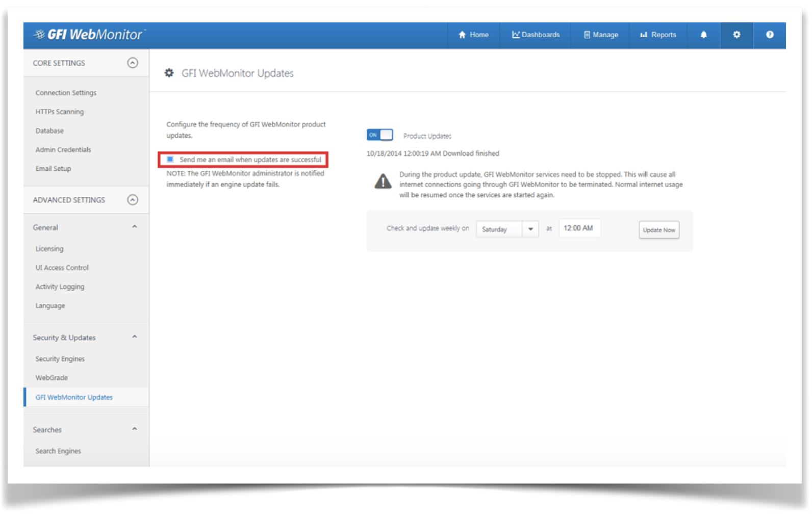Open Security Engines
This screenshot has height=516, width=812.
[x=60, y=359]
